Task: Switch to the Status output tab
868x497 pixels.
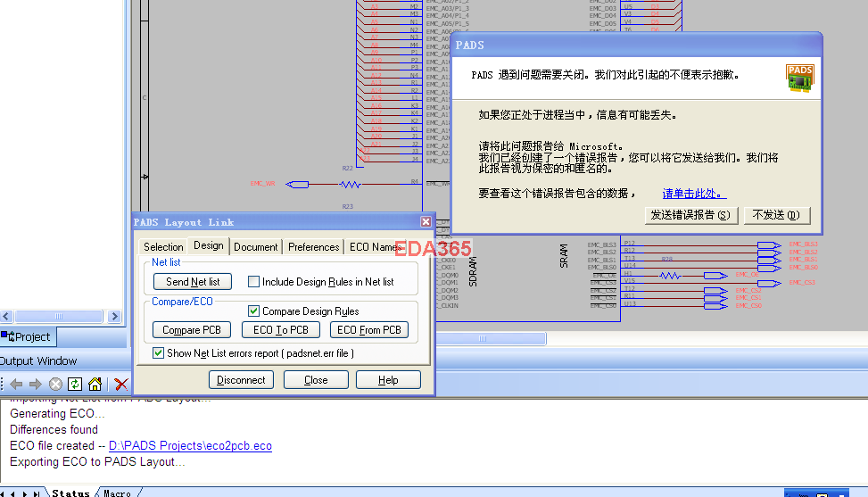Action: click(70, 493)
